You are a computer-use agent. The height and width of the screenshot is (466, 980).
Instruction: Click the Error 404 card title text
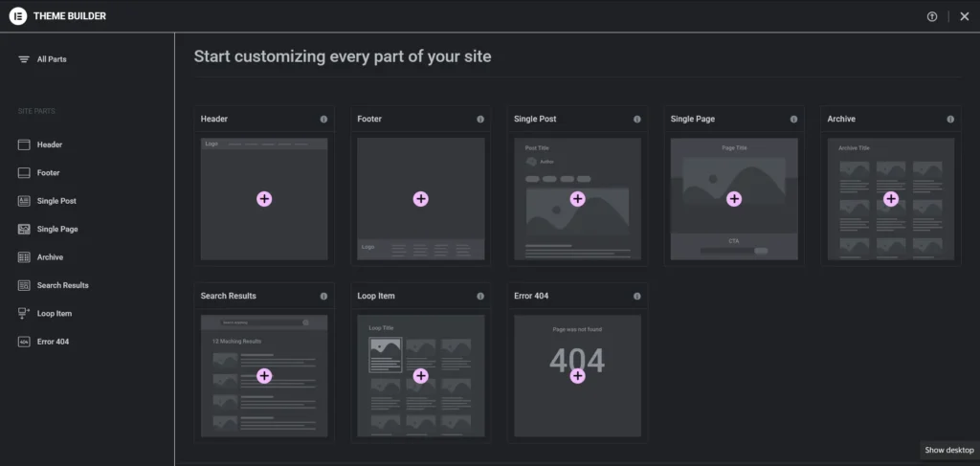pyautogui.click(x=531, y=296)
